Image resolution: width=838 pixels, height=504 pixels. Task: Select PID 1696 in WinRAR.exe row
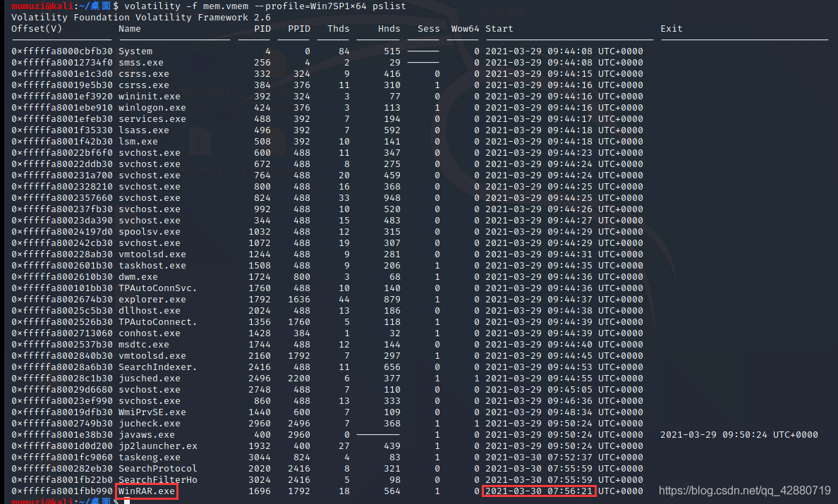[x=259, y=491]
